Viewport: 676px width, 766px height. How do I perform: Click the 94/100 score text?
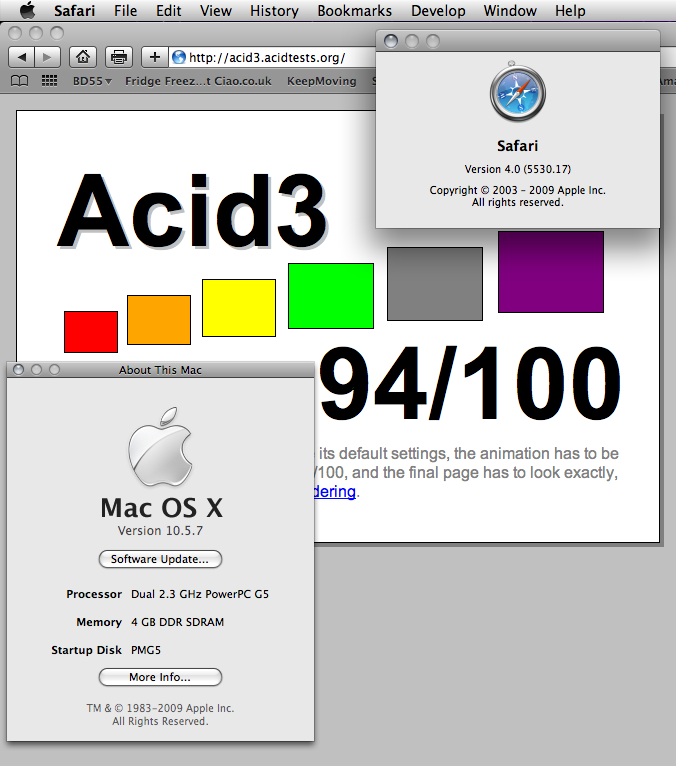click(469, 383)
